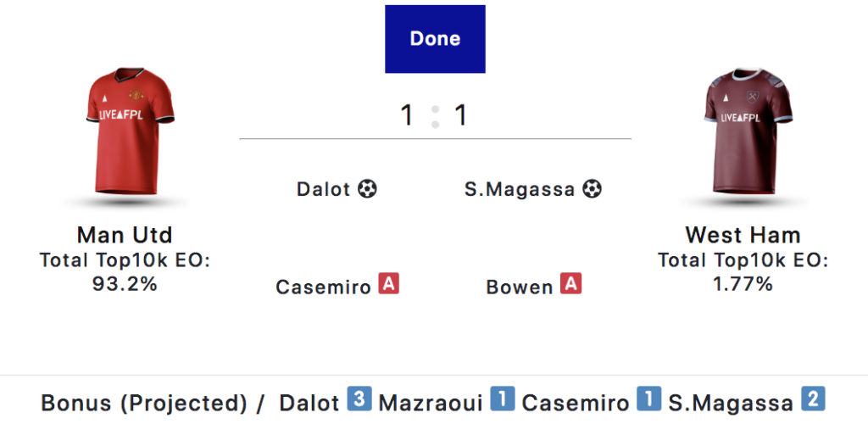Click S.Magassa's 2 bonus points badge
The height and width of the screenshot is (424, 868).
(x=813, y=399)
